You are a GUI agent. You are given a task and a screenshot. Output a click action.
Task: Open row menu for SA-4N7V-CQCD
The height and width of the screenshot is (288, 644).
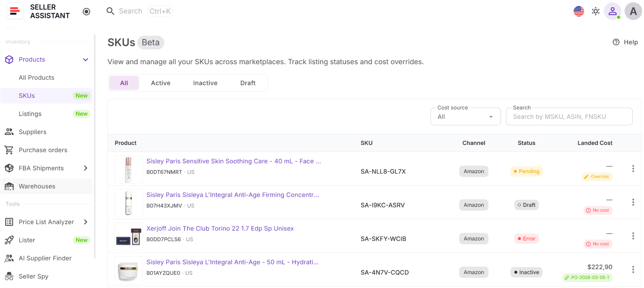633,270
